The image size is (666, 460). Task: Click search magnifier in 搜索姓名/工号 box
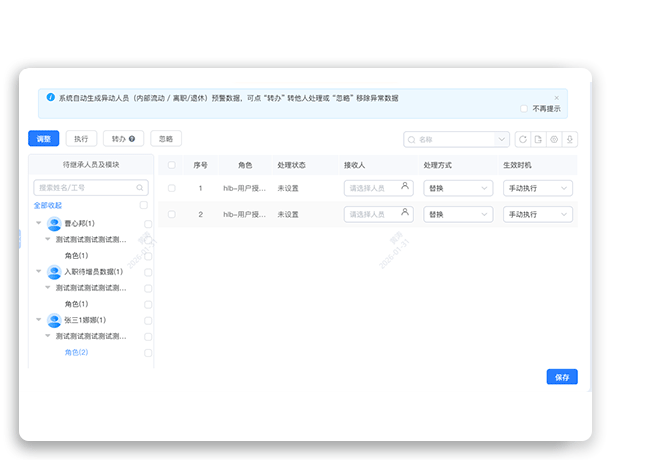coord(141,187)
